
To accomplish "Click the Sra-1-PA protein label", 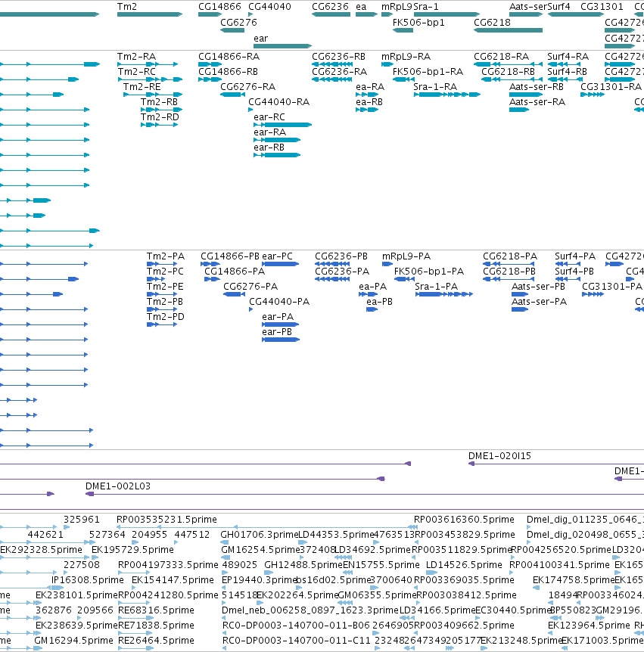I will click(436, 287).
